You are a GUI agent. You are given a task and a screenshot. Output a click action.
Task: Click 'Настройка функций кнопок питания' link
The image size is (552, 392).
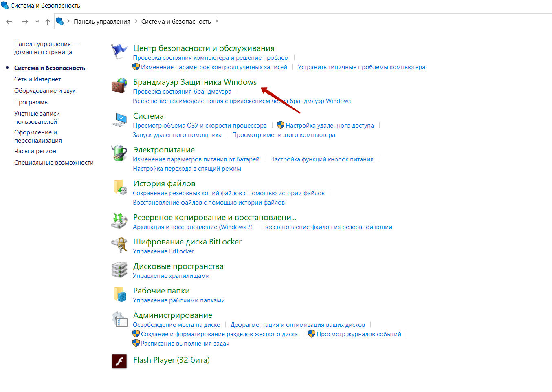pos(322,159)
